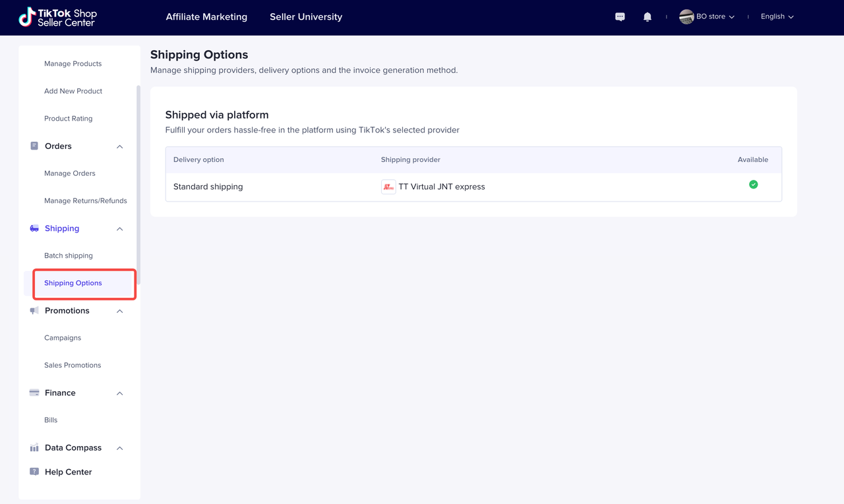Click the Data Compass chart icon

(x=34, y=448)
